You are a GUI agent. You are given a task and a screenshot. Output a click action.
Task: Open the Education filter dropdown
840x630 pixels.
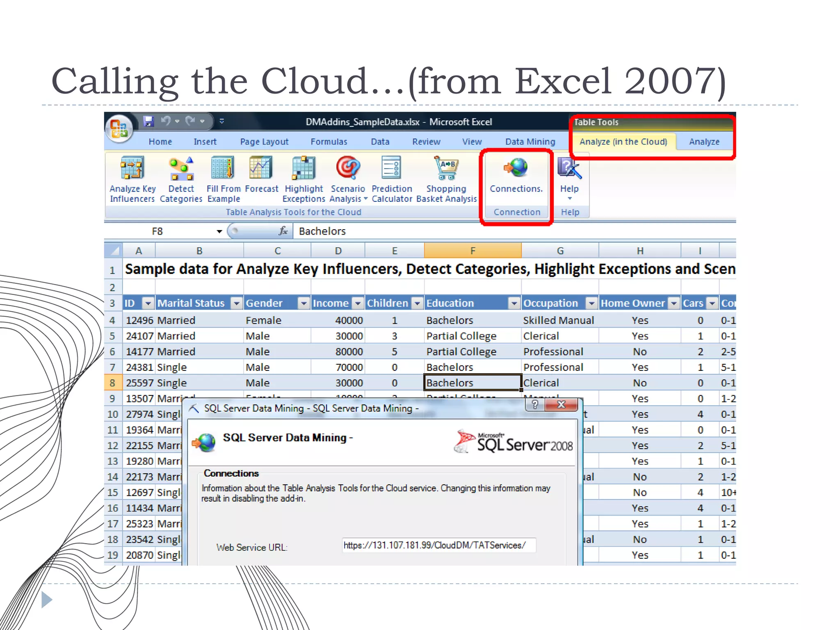click(x=514, y=303)
